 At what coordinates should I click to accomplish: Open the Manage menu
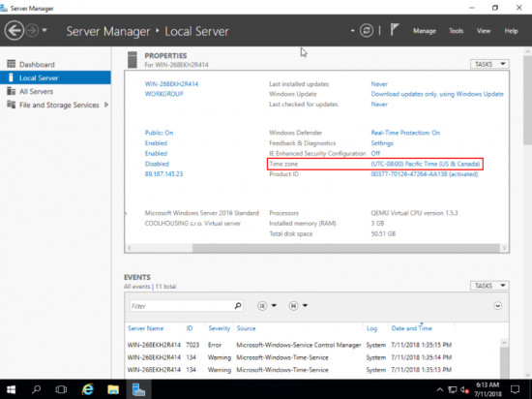coord(424,31)
